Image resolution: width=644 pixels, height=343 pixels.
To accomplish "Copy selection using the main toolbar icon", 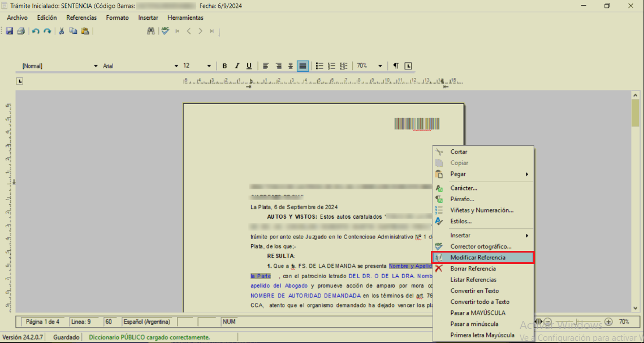I will coord(74,31).
